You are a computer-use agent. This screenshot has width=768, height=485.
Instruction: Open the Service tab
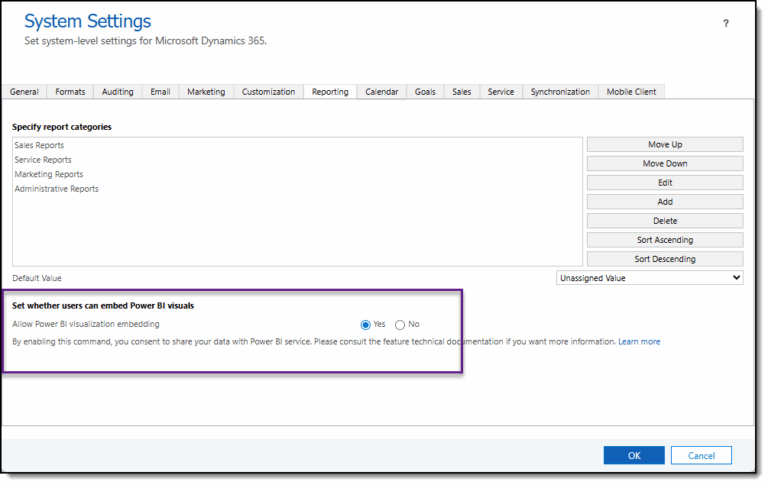501,92
